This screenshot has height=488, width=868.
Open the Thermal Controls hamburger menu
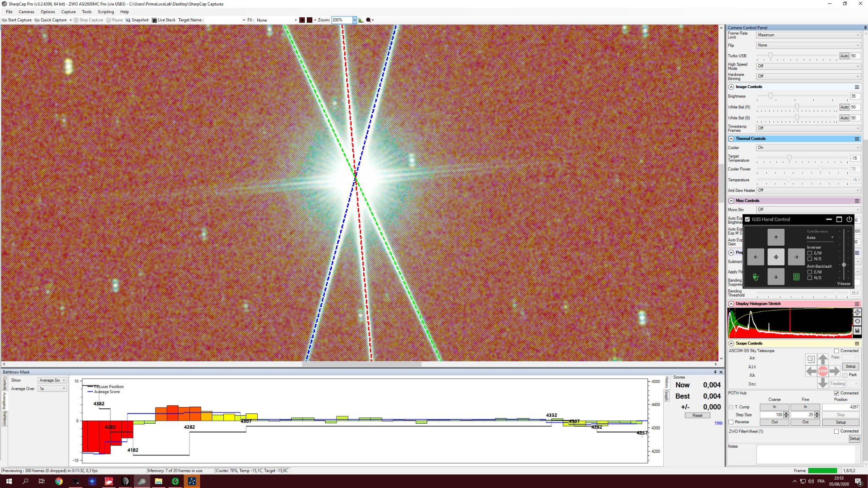click(857, 139)
